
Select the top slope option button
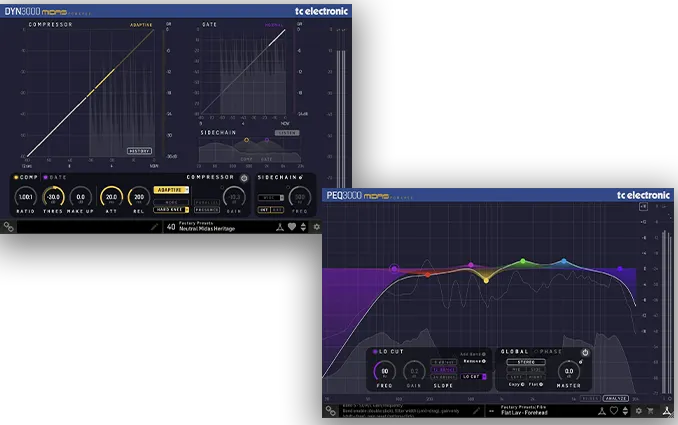(444, 362)
